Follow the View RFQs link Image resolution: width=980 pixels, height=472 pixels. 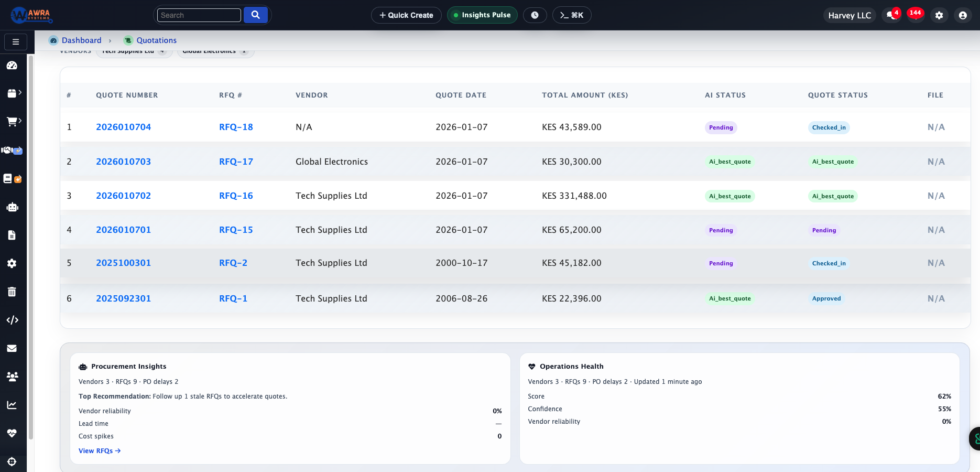pyautogui.click(x=100, y=450)
